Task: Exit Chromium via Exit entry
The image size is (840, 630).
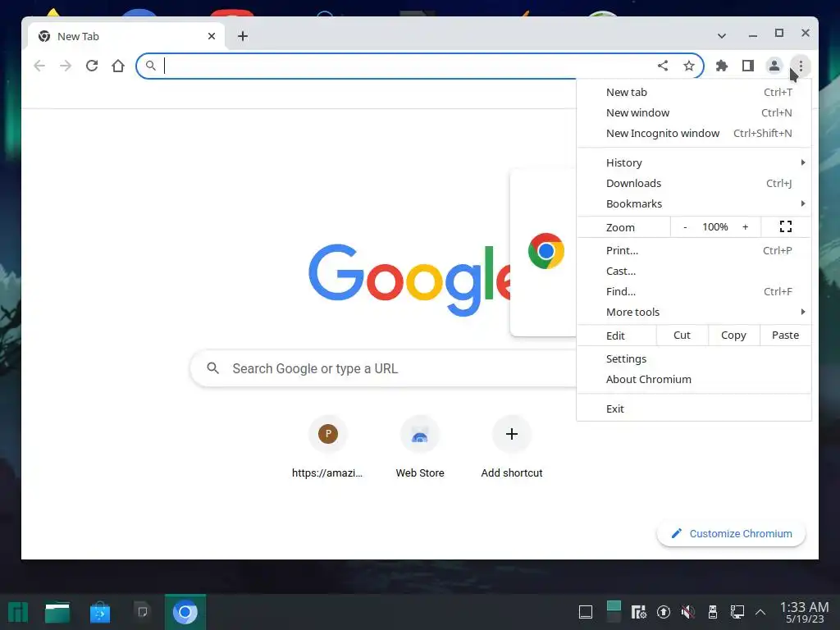Action: (x=694, y=409)
